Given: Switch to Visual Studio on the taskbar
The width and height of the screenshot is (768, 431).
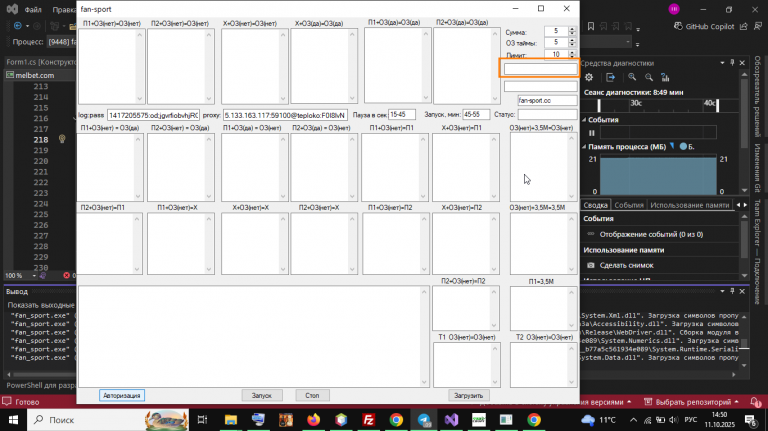Looking at the screenshot, I should tap(451, 420).
